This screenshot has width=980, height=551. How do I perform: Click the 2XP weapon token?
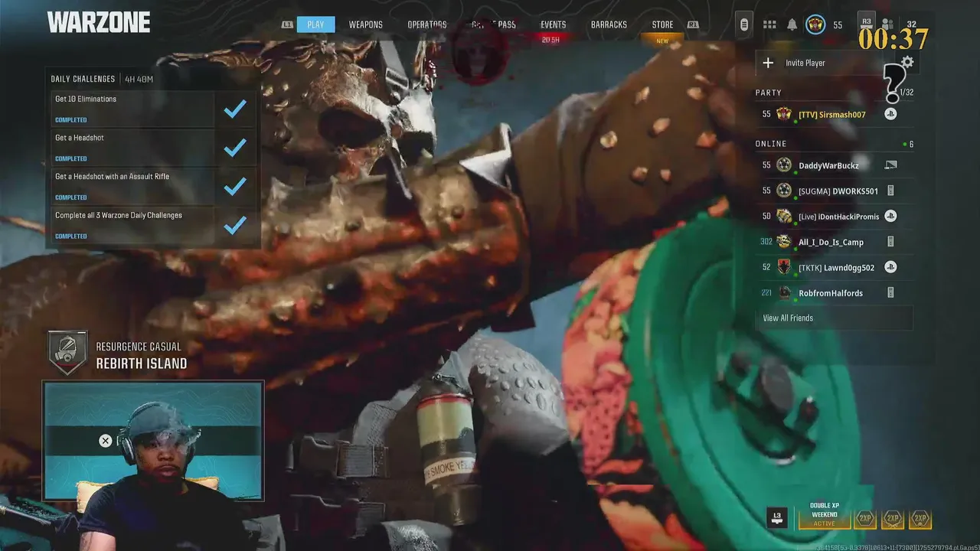click(893, 519)
